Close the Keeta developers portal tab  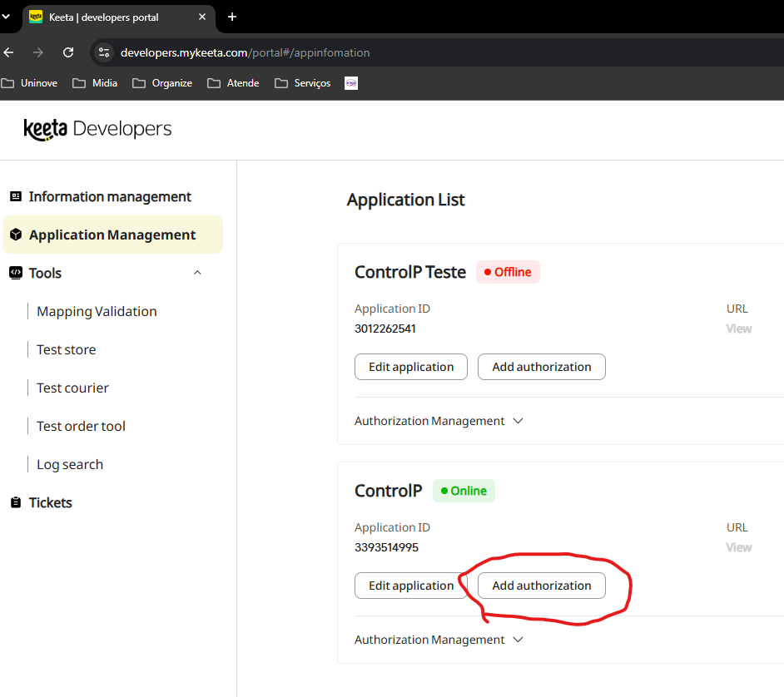(202, 17)
